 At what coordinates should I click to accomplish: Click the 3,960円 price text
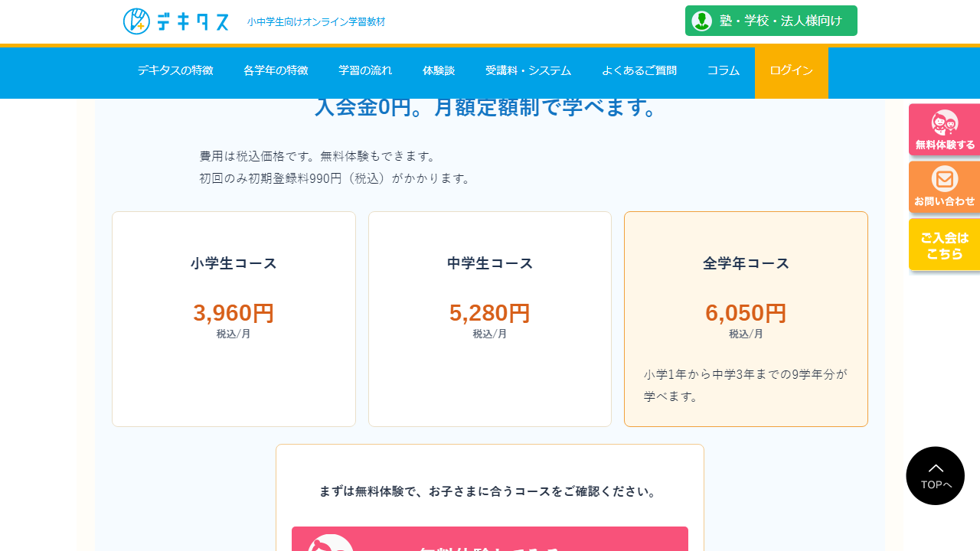pos(234,313)
